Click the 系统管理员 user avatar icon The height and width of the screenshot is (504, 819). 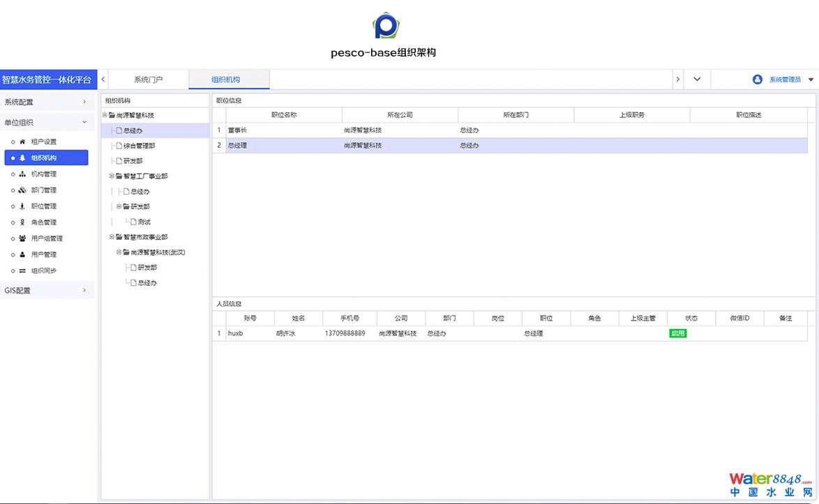tap(757, 79)
